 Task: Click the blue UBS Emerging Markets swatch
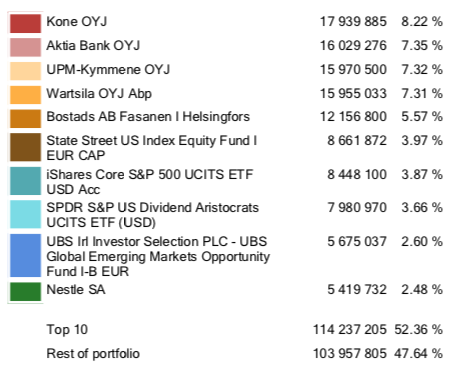click(x=25, y=256)
